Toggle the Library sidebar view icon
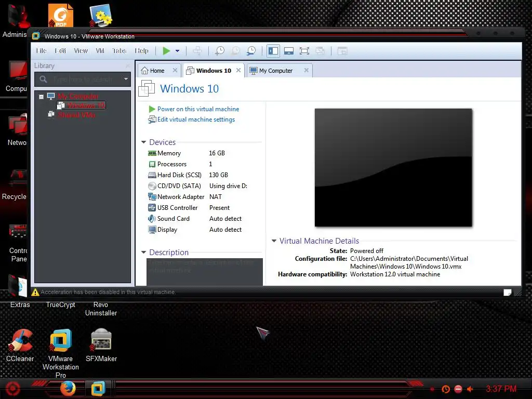This screenshot has height=399, width=532. pos(273,51)
